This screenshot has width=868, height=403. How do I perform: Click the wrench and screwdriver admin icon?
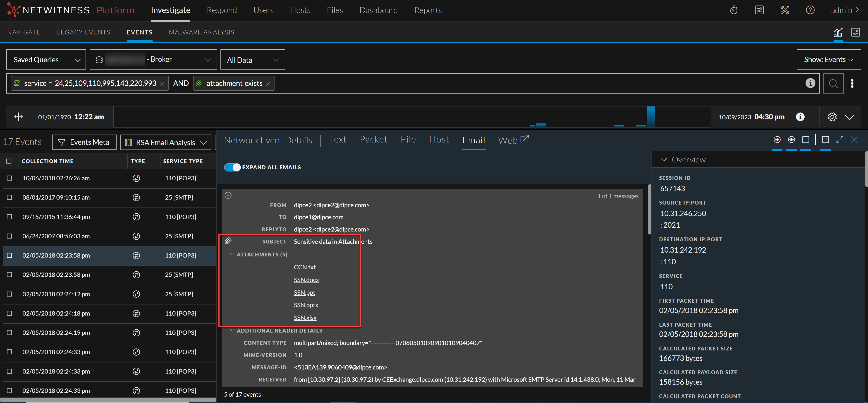tap(784, 10)
